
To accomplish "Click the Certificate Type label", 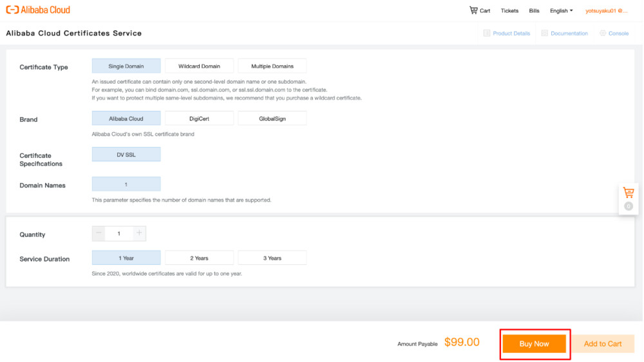I will [x=44, y=67].
